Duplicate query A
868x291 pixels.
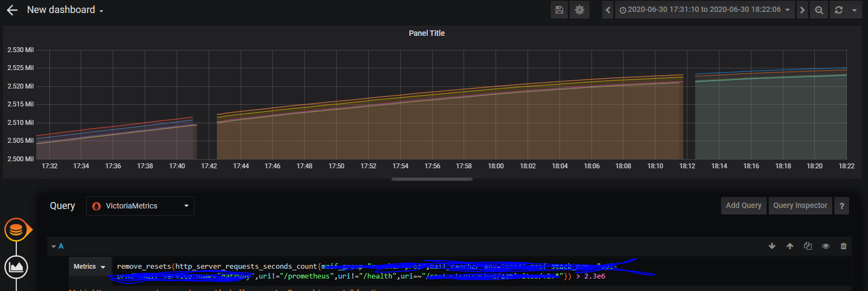click(x=808, y=246)
